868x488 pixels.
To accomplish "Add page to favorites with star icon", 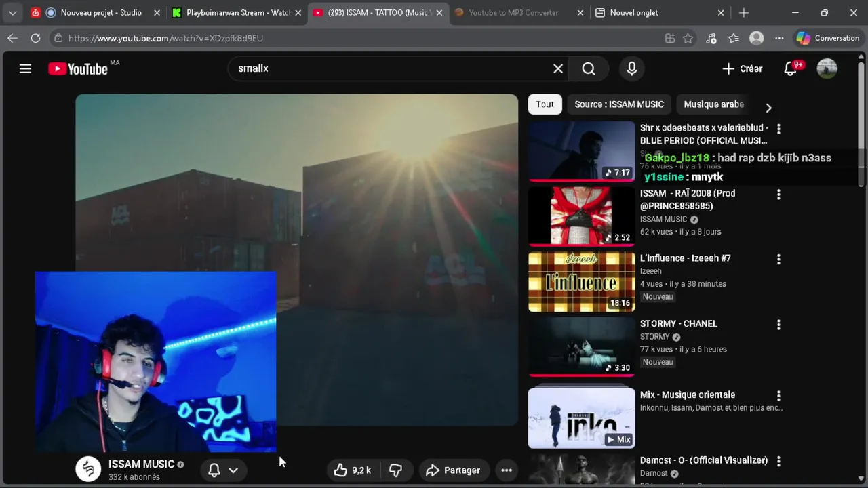I will tap(688, 38).
